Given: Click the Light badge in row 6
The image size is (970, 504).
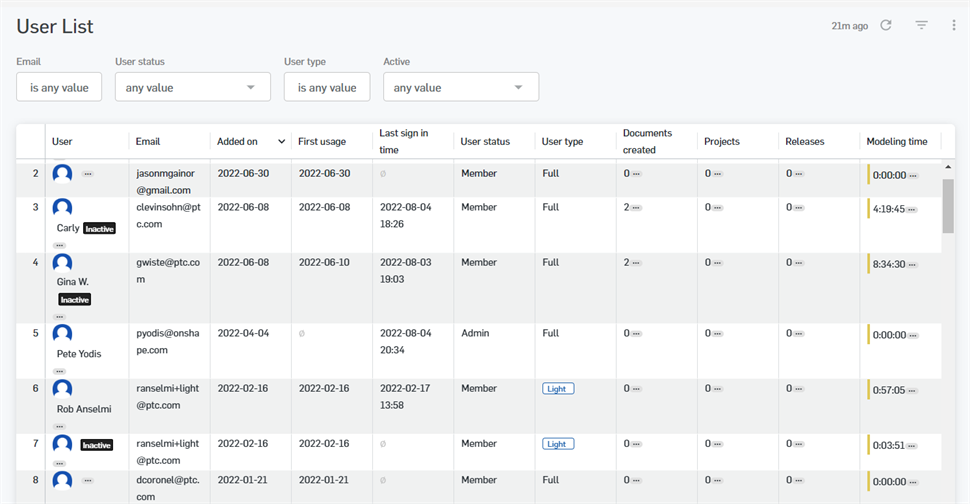Looking at the screenshot, I should [x=558, y=389].
